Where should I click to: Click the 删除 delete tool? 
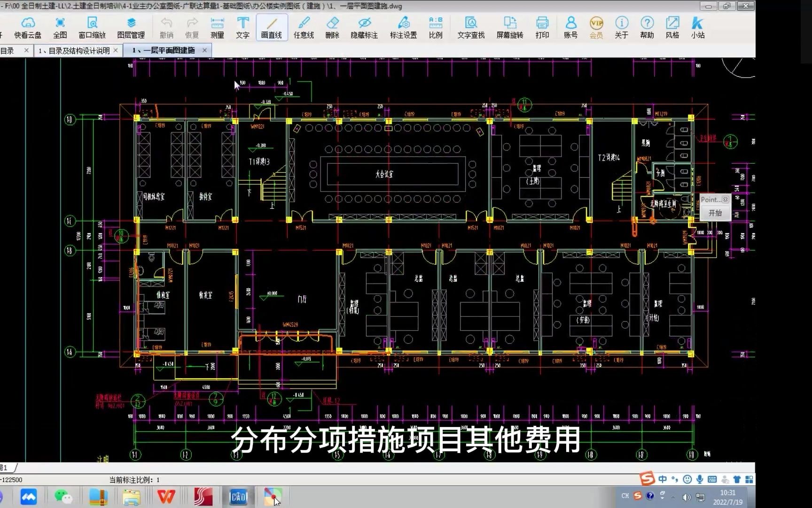(x=332, y=27)
